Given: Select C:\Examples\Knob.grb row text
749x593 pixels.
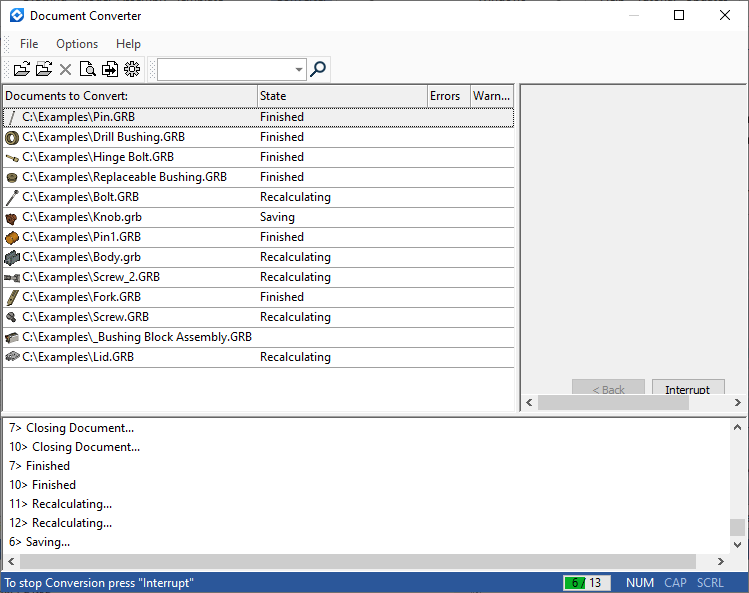Looking at the screenshot, I should point(82,217).
